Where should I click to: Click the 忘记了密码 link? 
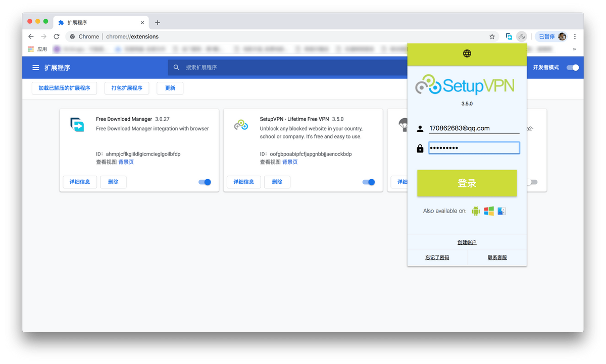[437, 258]
